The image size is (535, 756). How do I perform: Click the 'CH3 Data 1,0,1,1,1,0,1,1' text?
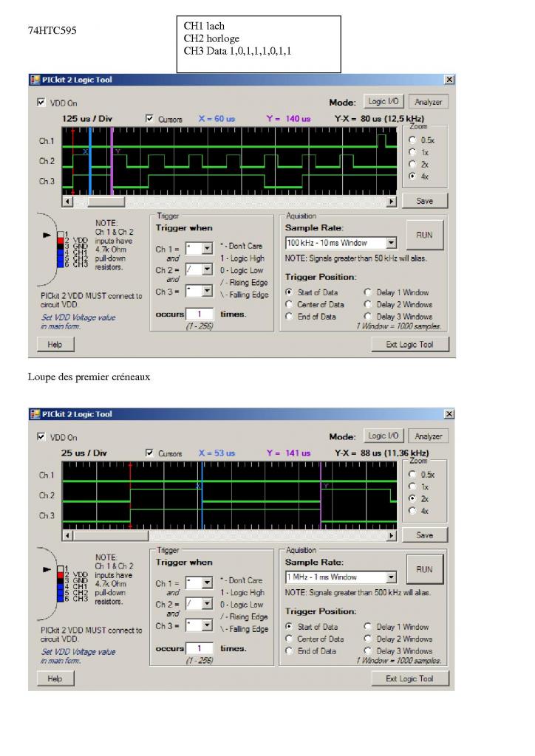click(237, 51)
